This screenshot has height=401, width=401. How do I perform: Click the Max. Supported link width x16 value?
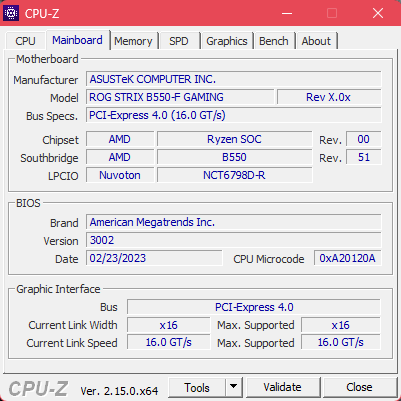[x=341, y=325]
